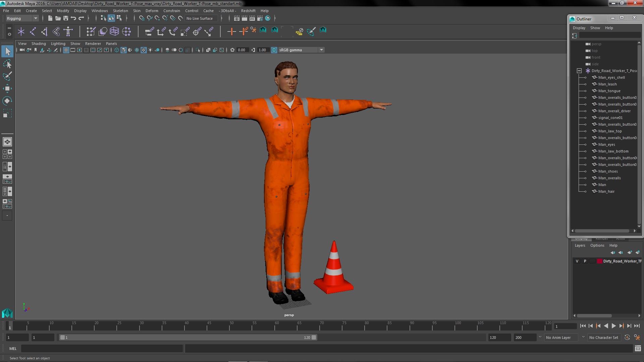
Task: Click the red layer color swatch
Action: [x=600, y=261]
